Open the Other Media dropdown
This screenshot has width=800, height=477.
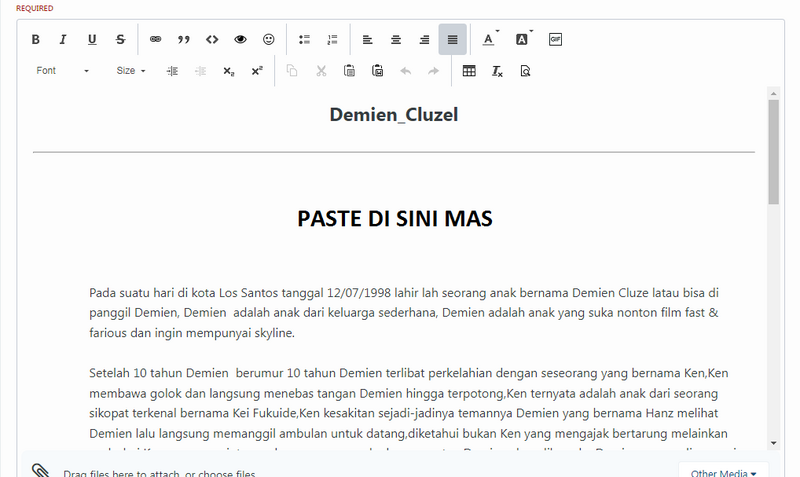[x=723, y=472]
